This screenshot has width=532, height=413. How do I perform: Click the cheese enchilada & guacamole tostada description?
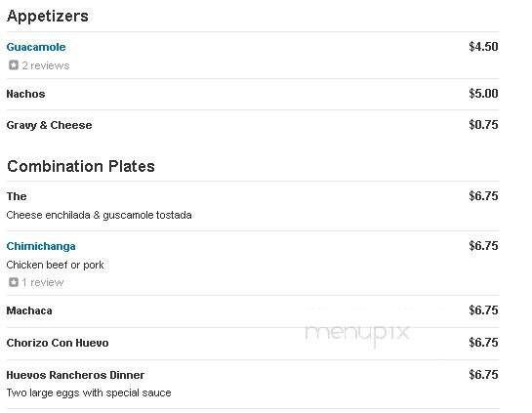(x=99, y=215)
